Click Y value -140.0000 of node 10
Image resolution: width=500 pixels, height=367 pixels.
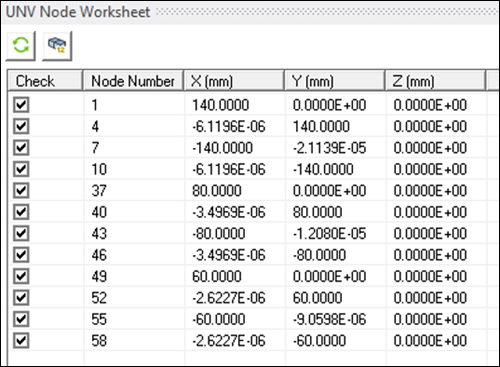tap(323, 169)
